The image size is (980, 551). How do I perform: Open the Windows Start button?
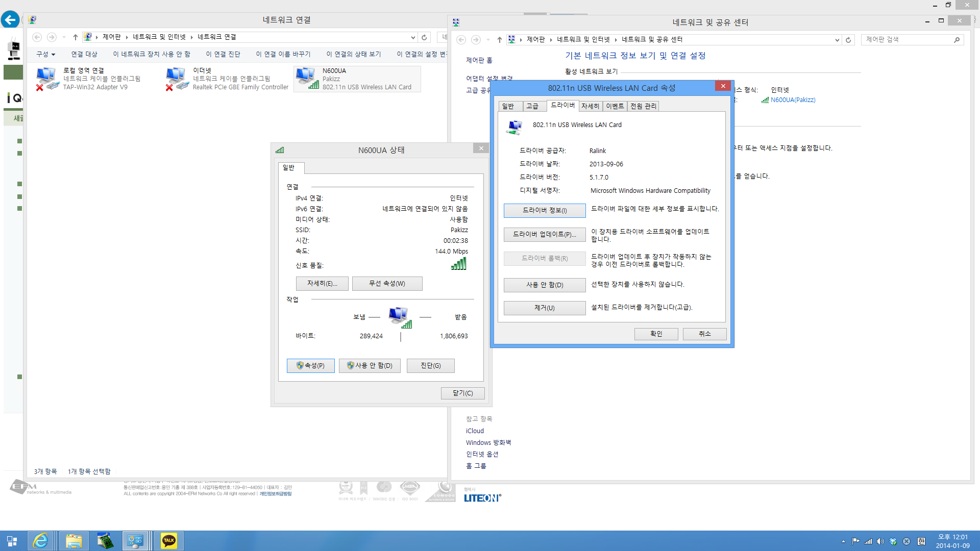click(x=12, y=541)
